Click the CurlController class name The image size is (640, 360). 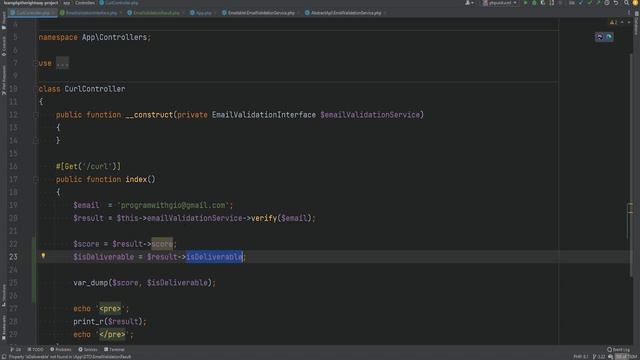(x=95, y=89)
